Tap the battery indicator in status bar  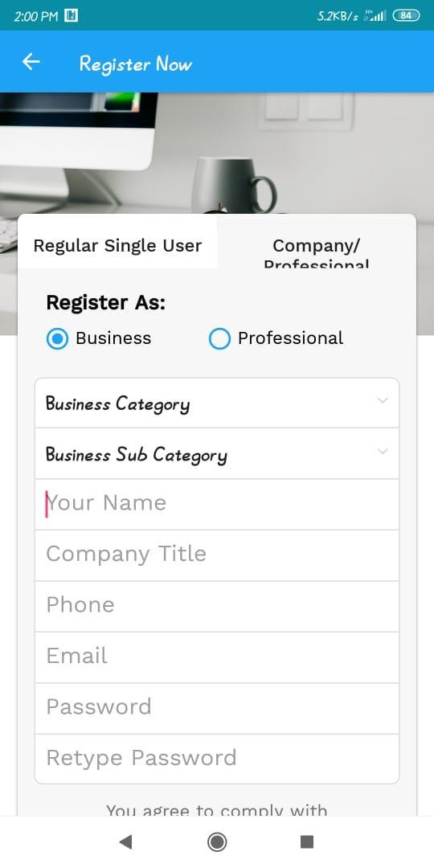[x=406, y=15]
